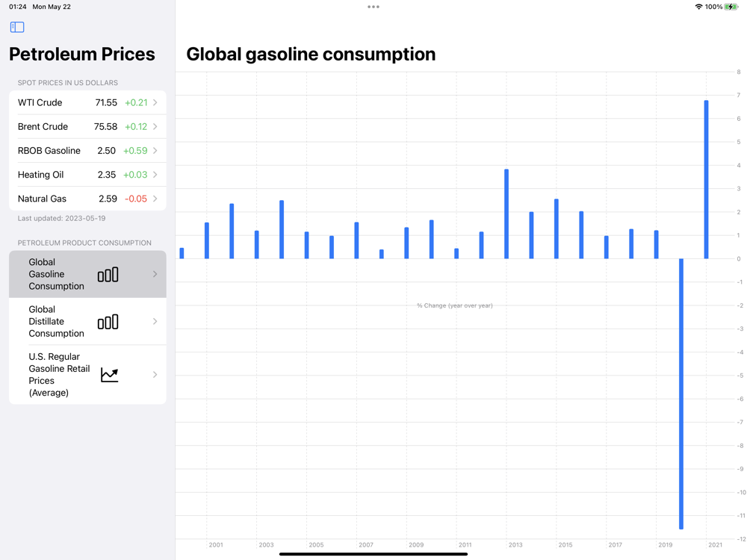This screenshot has height=560, width=747.
Task: Expand the WTI Crude chevron
Action: click(x=155, y=102)
